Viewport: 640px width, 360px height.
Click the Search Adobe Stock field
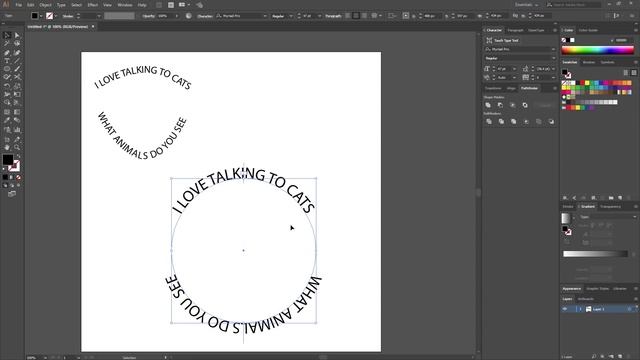click(573, 4)
